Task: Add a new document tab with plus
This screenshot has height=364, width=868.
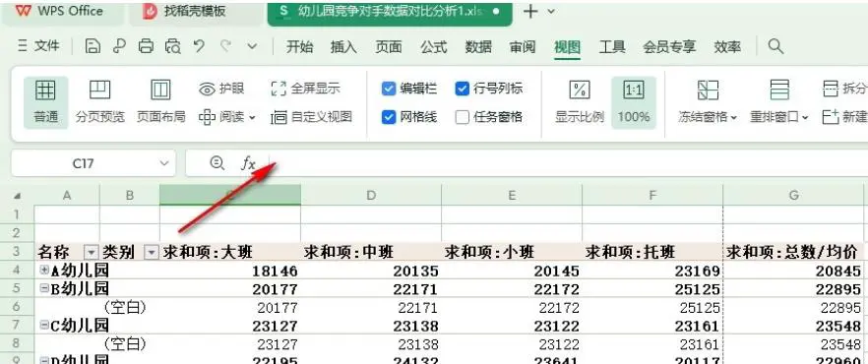Action: (529, 11)
